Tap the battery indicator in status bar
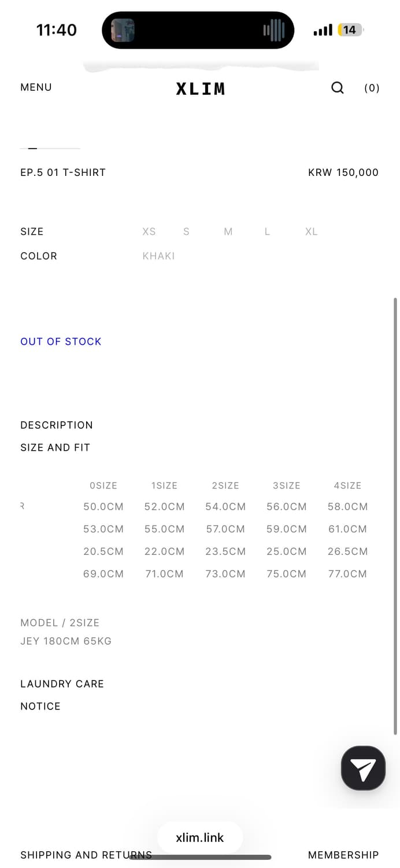 350,30
